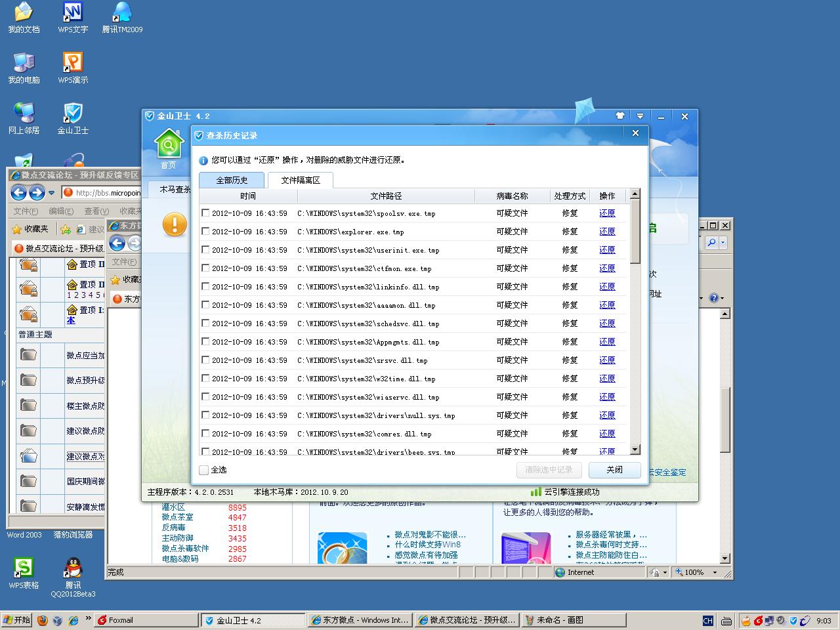Open the skin (shirt) icon in 金山卫士 title bar
This screenshot has height=630, width=840.
point(620,116)
